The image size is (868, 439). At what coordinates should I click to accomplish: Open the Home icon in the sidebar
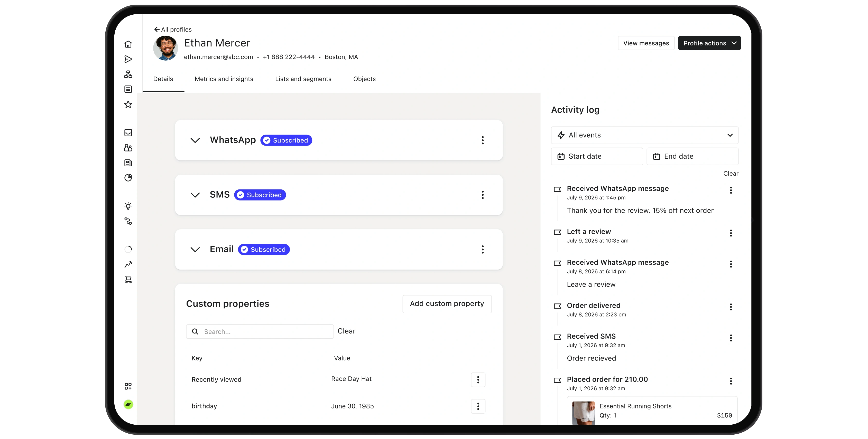(x=128, y=44)
